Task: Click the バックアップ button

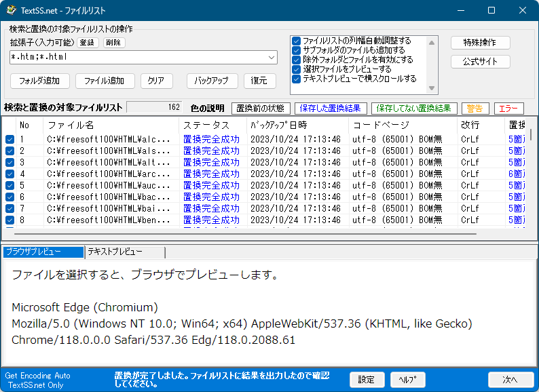Action: (x=212, y=81)
